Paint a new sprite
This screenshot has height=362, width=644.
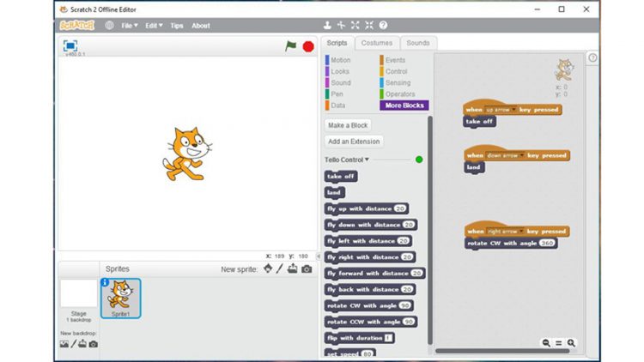coord(280,268)
